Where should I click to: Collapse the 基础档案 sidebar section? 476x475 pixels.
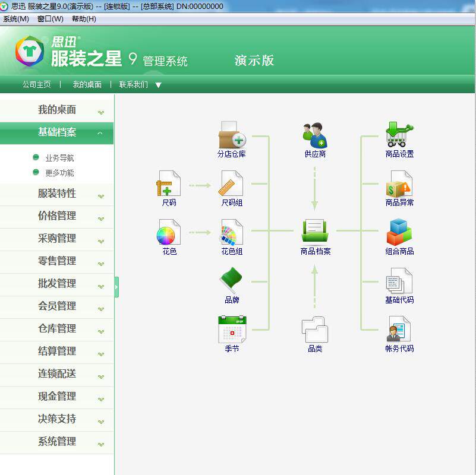pos(57,133)
